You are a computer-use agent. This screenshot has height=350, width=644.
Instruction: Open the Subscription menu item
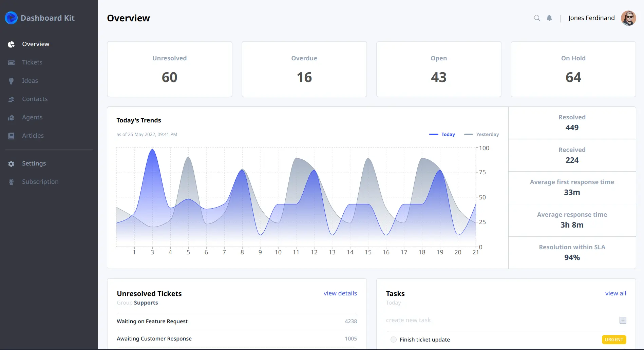[40, 182]
